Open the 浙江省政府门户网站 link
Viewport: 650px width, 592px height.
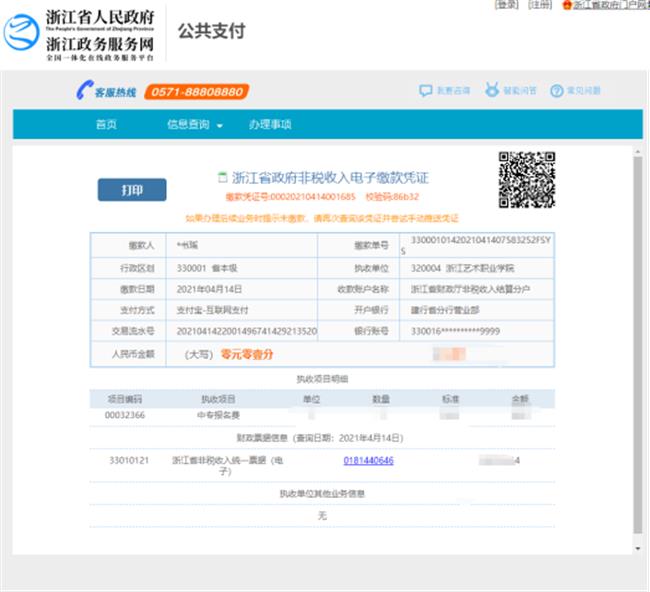coord(611,5)
